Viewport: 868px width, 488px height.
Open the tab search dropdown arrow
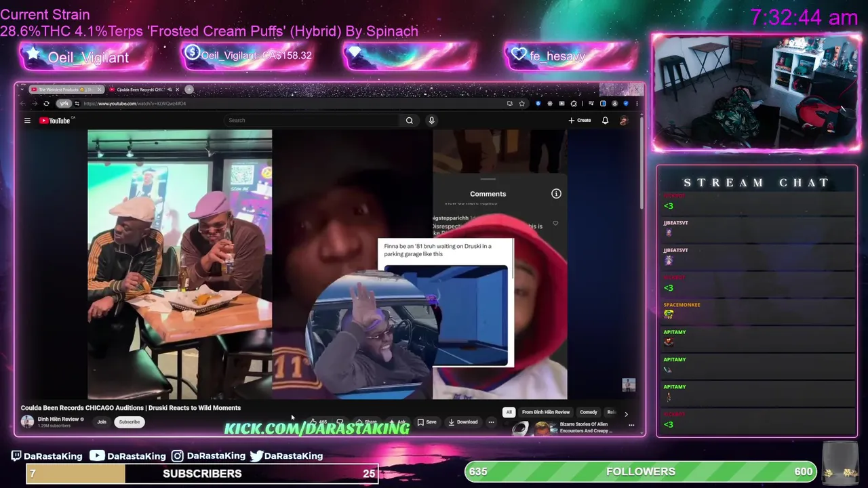[x=22, y=89]
